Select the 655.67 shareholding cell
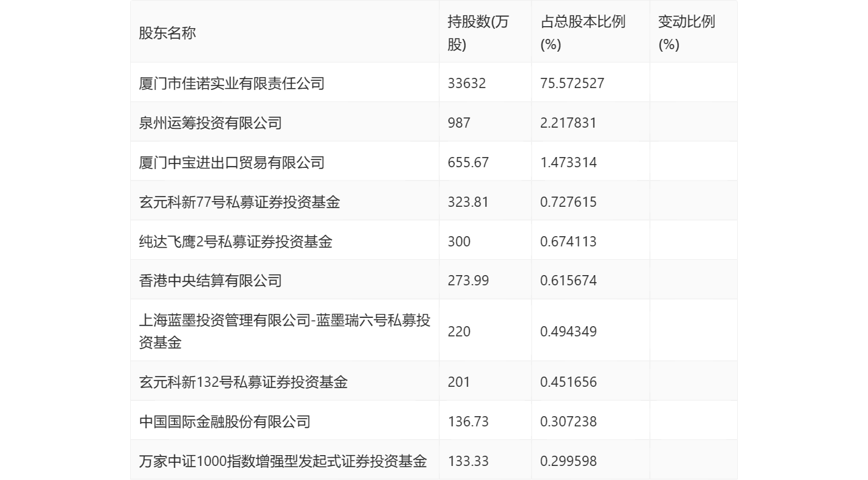This screenshot has width=868, height=480. click(468, 162)
